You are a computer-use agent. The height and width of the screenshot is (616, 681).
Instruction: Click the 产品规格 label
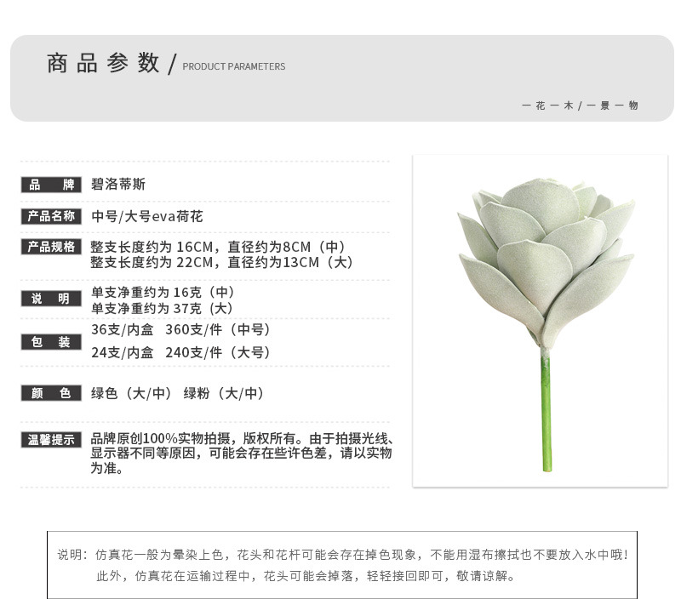click(x=51, y=247)
